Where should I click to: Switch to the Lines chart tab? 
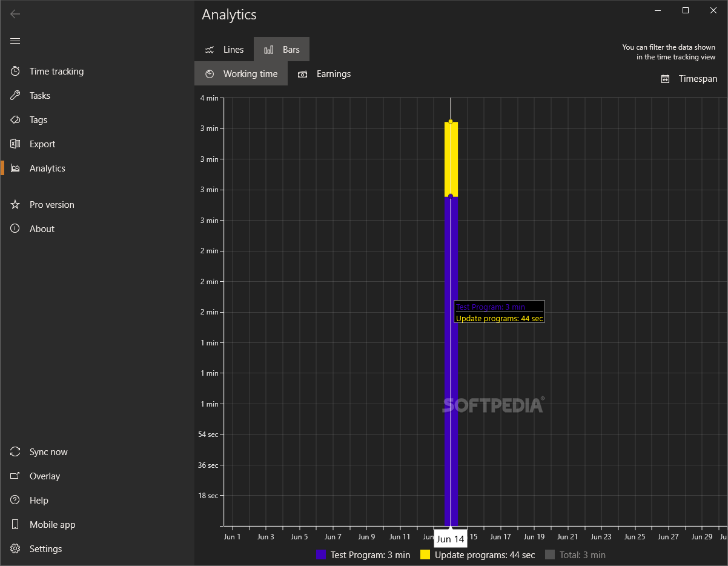pos(224,50)
